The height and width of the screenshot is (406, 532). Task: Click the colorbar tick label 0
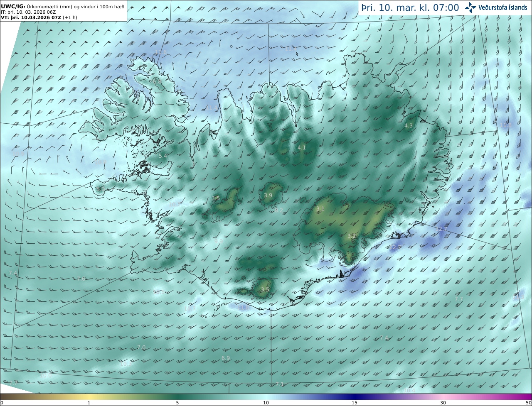2,403
